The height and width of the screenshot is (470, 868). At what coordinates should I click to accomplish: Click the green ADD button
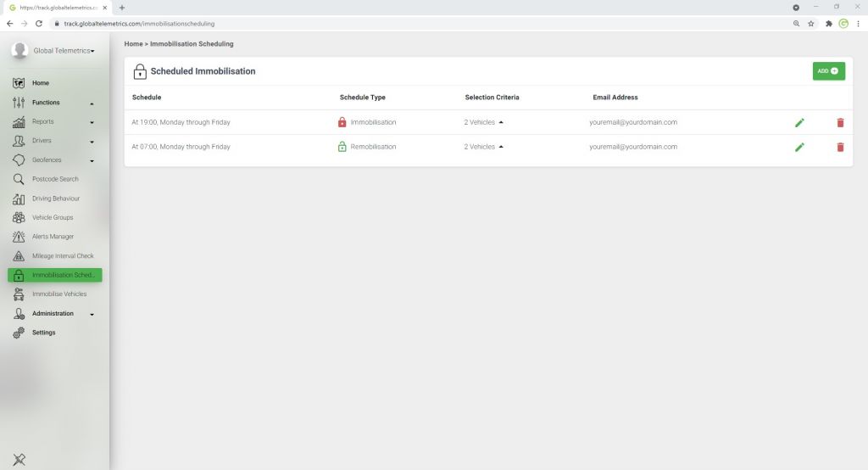[828, 71]
